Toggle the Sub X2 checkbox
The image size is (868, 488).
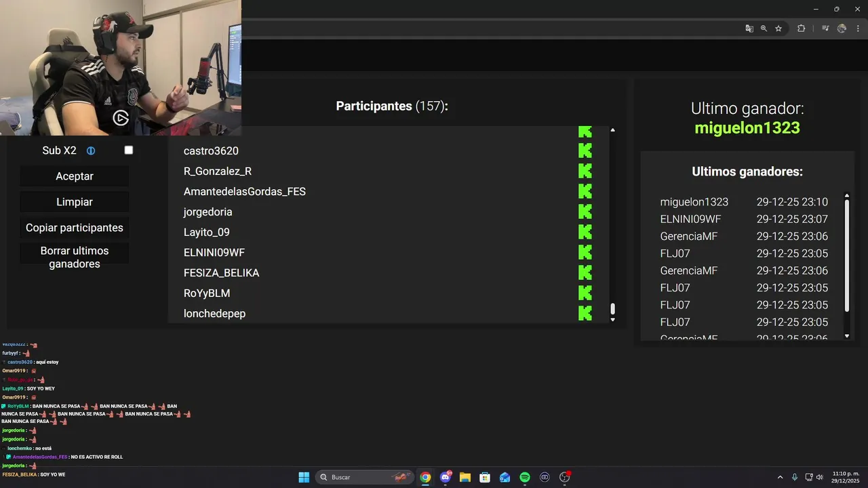129,150
